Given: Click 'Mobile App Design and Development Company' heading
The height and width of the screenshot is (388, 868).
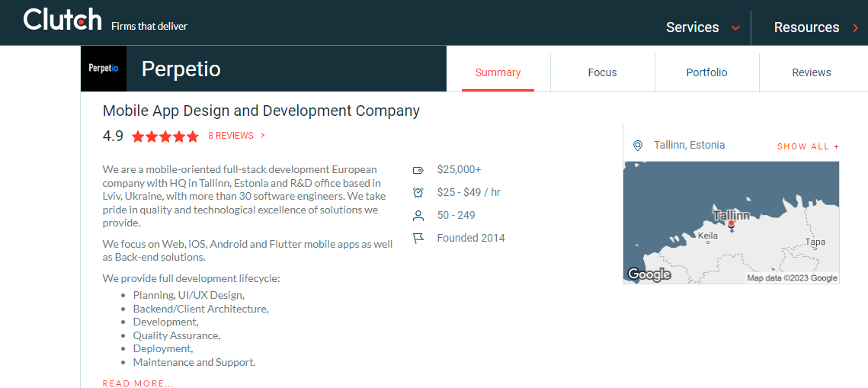Looking at the screenshot, I should click(x=261, y=111).
